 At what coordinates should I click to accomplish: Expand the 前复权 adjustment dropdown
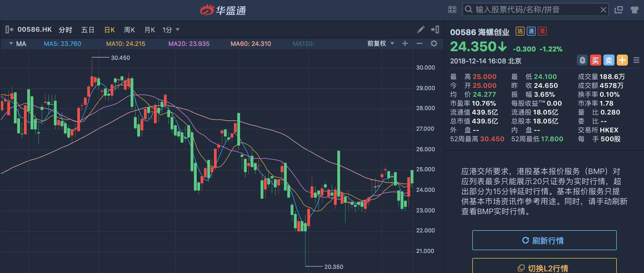381,43
